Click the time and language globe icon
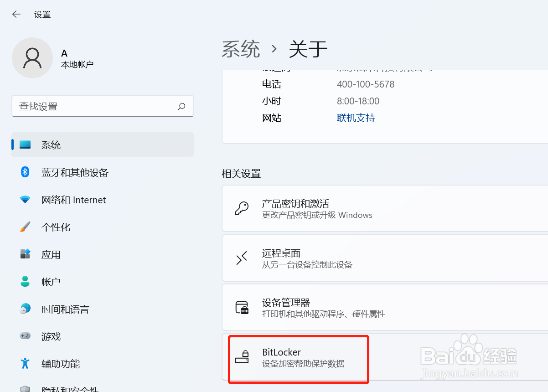This screenshot has height=392, width=548. pyautogui.click(x=25, y=309)
